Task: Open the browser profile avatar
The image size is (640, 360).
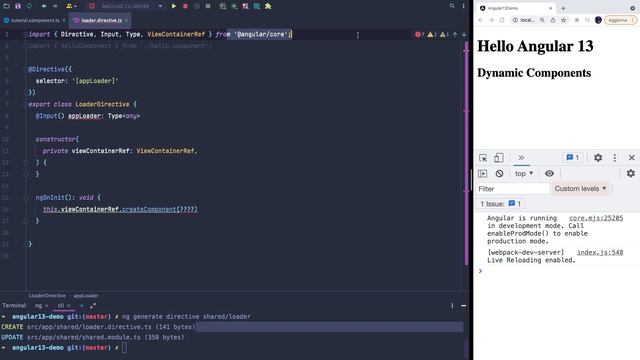Action: pos(598,20)
